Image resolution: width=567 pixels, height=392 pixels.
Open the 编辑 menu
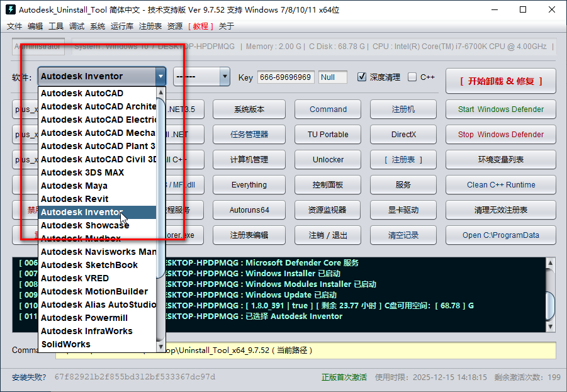click(35, 26)
